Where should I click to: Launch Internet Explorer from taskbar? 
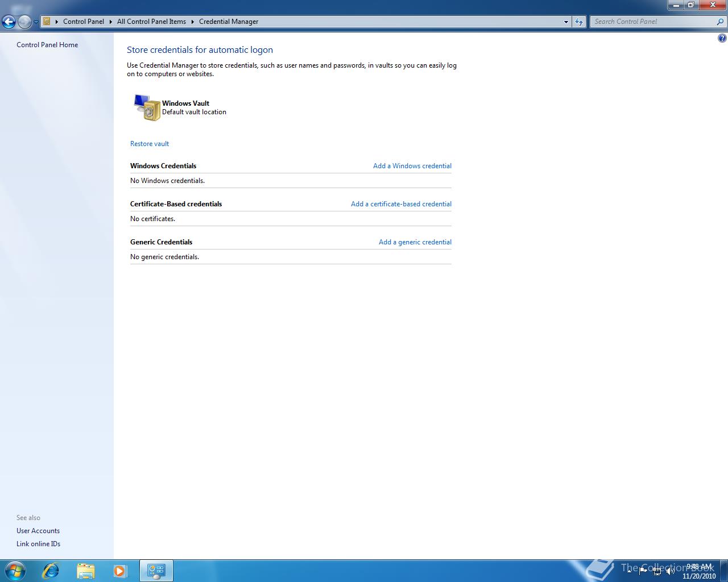(x=51, y=571)
